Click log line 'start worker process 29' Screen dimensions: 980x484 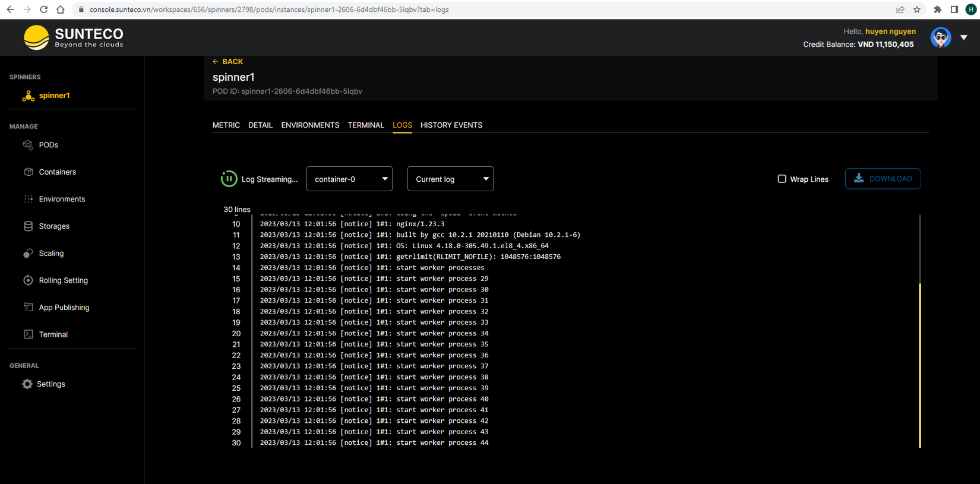(x=374, y=279)
